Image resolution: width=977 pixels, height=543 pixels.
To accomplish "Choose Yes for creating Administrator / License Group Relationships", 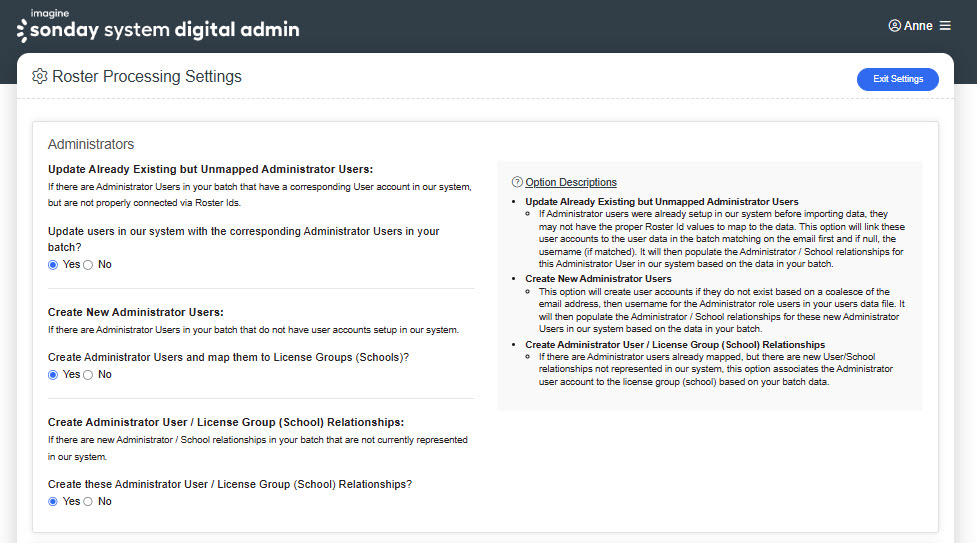I will (x=53, y=502).
